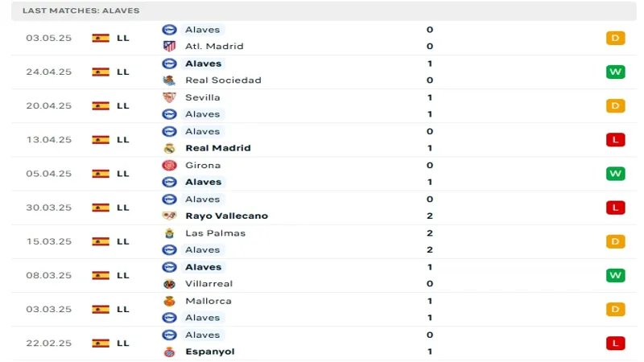This screenshot has width=644, height=362.
Task: Click the Atl. Madrid club crest icon
Action: (x=169, y=47)
